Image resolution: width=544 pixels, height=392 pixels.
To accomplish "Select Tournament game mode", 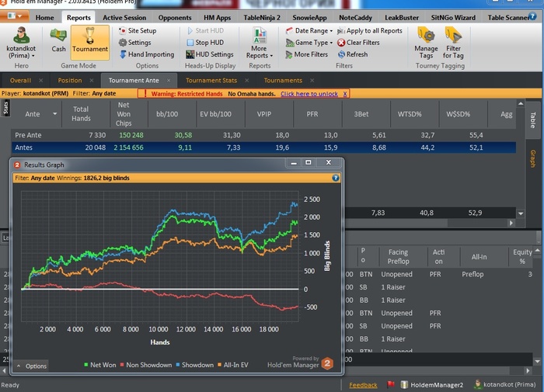I will click(x=90, y=41).
